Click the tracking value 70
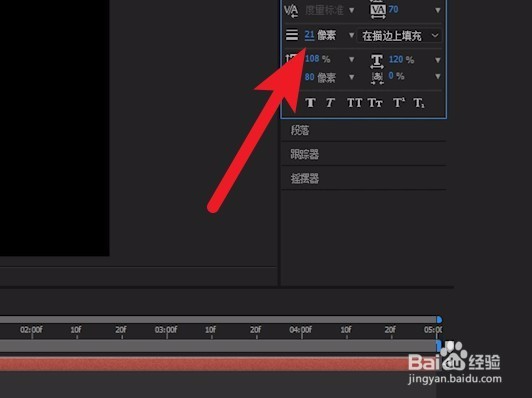Screen dimensions: 532x398 [393, 9]
